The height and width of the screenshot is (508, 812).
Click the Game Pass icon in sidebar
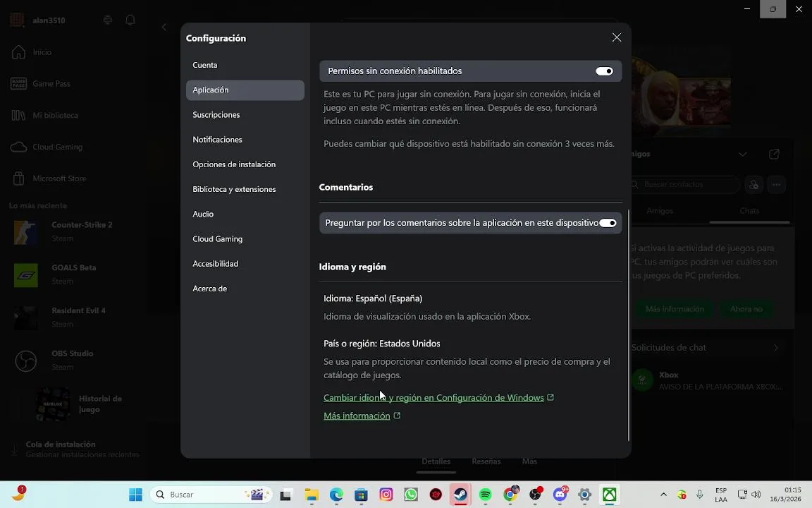click(18, 83)
